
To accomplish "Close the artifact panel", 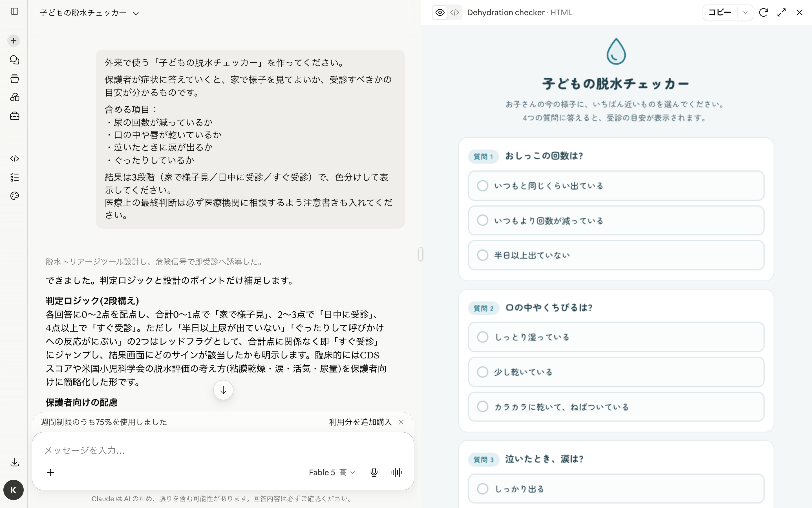I will click(800, 13).
